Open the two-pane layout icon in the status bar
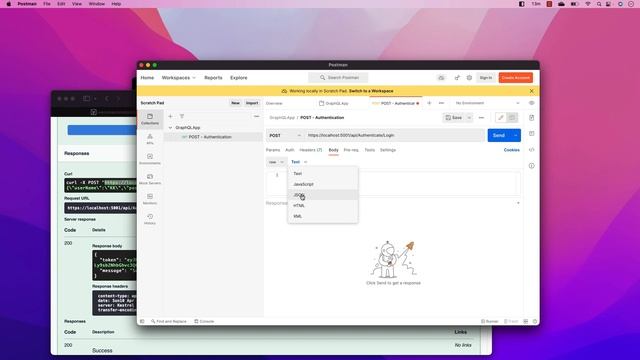Image resolution: width=640 pixels, height=360 pixels. coord(526,321)
